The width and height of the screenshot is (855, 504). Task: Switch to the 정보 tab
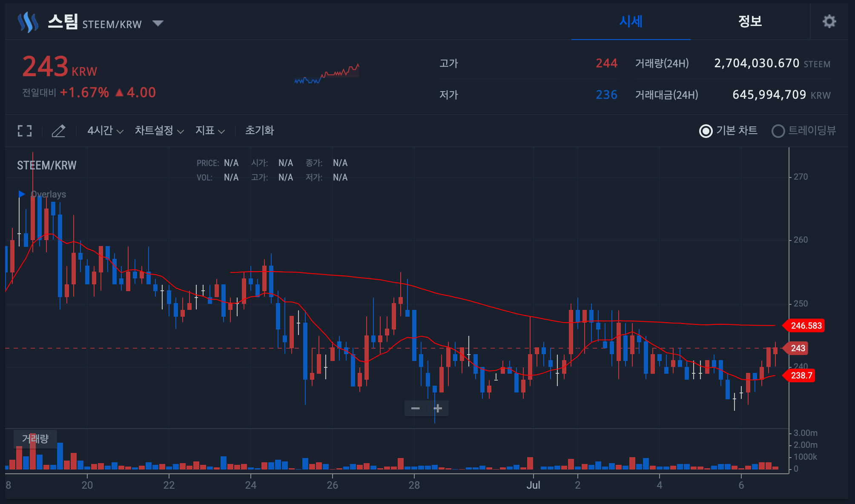750,21
